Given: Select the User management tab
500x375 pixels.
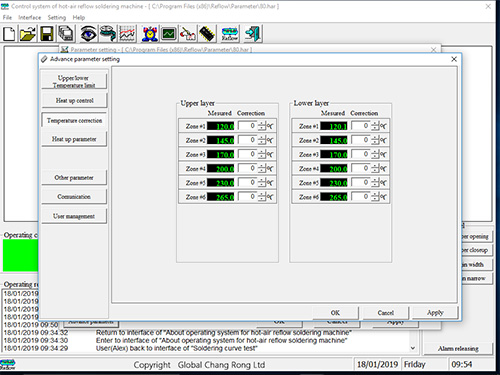Looking at the screenshot, I should point(74,216).
